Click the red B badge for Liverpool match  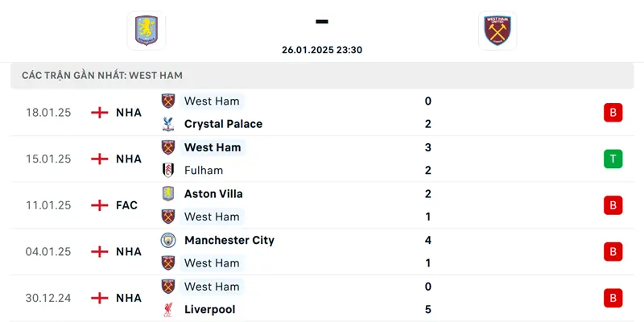tap(613, 298)
